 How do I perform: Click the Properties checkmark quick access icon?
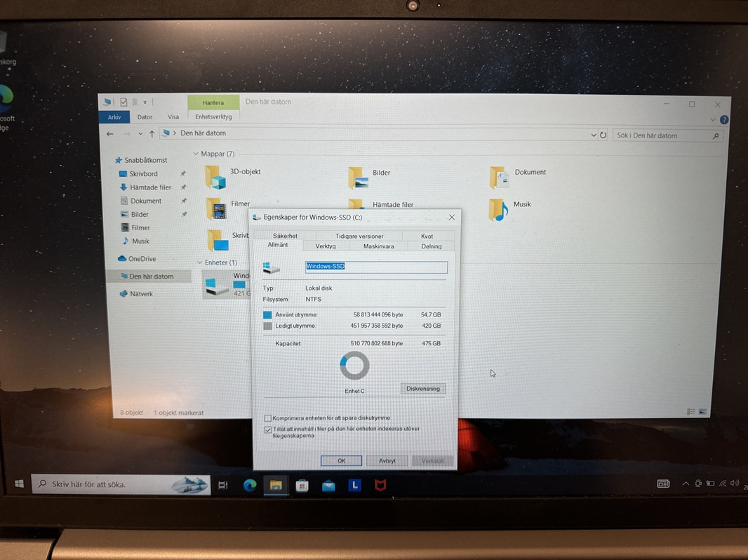123,102
